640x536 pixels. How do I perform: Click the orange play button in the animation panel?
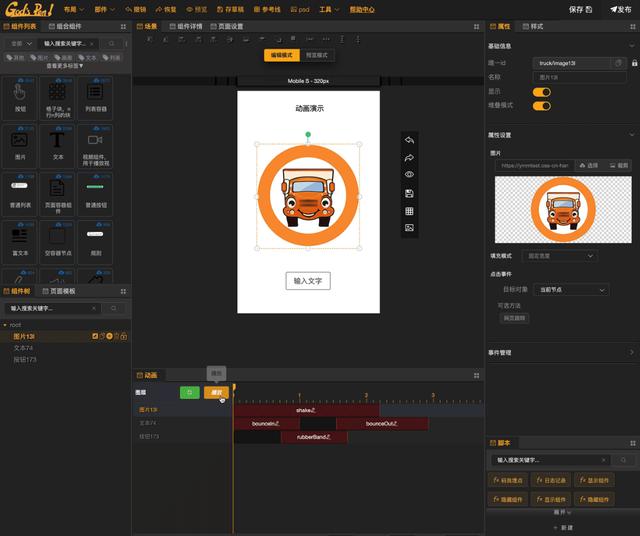(216, 392)
